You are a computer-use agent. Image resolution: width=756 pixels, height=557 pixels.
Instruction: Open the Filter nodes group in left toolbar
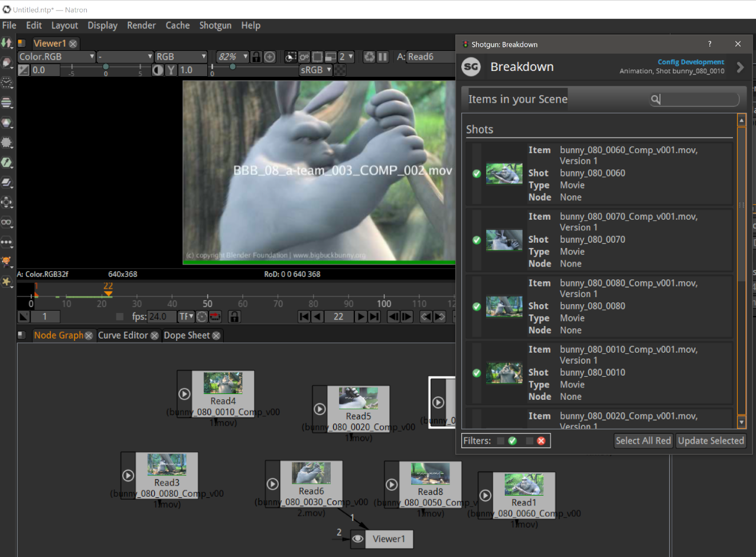click(6, 142)
